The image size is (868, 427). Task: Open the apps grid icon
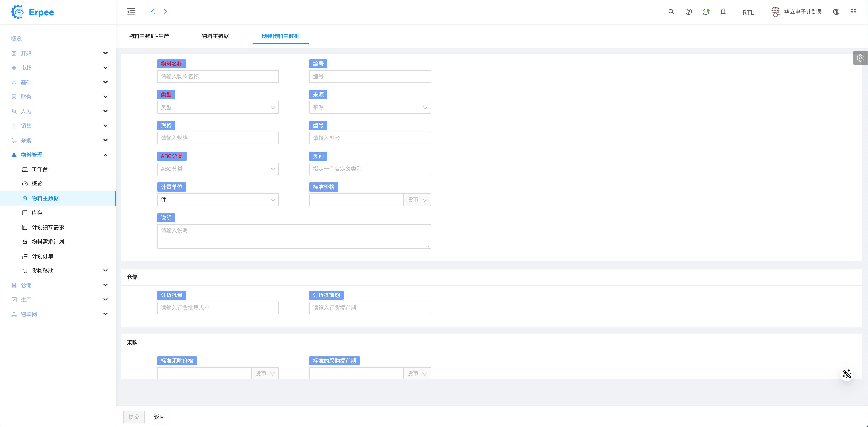pos(853,12)
